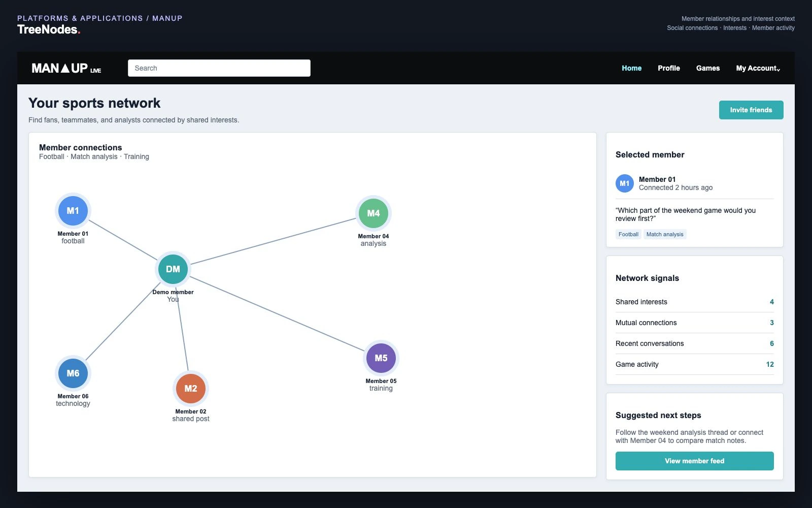Image resolution: width=812 pixels, height=508 pixels.
Task: Click the weekend game quote text
Action: point(686,214)
